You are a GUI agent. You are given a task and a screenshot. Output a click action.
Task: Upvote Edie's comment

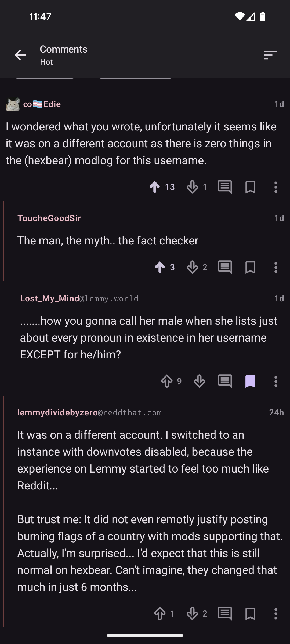click(155, 187)
